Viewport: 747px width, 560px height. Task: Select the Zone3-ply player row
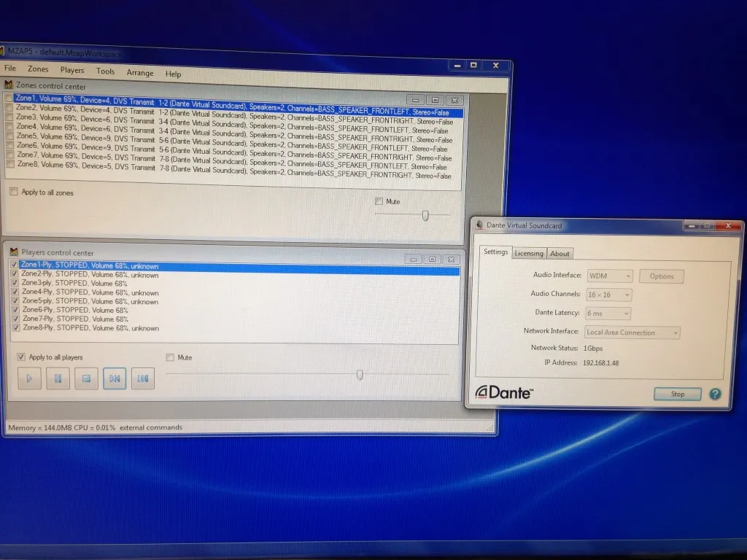[239, 284]
